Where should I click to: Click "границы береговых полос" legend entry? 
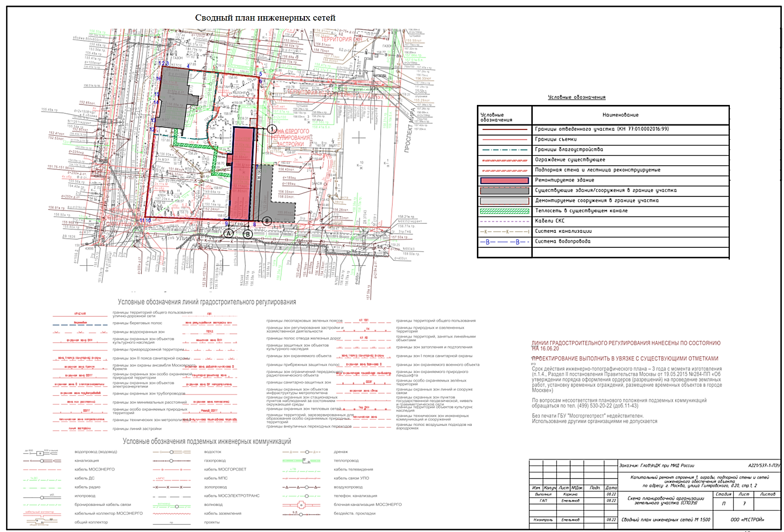(x=137, y=323)
